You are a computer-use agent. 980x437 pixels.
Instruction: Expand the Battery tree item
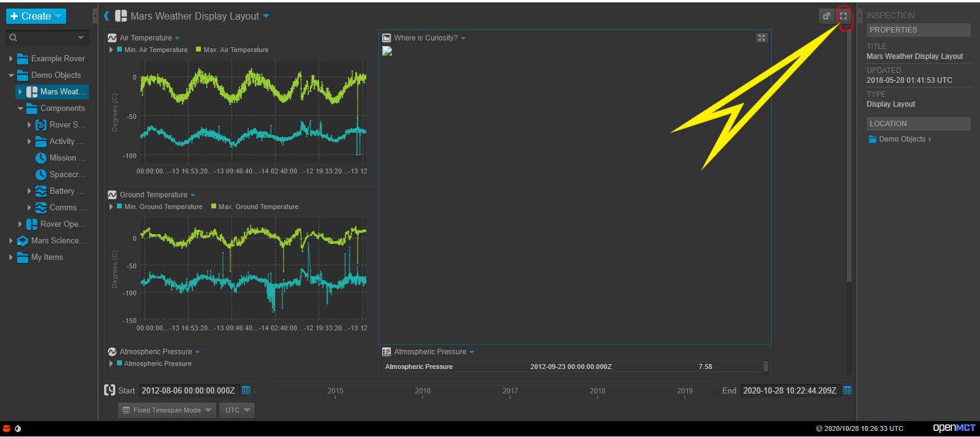[29, 191]
